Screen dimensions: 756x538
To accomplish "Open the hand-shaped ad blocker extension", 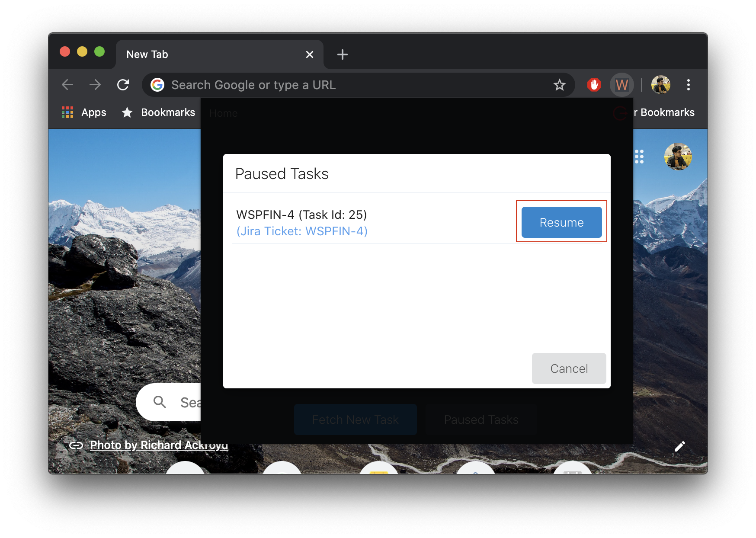I will click(594, 85).
